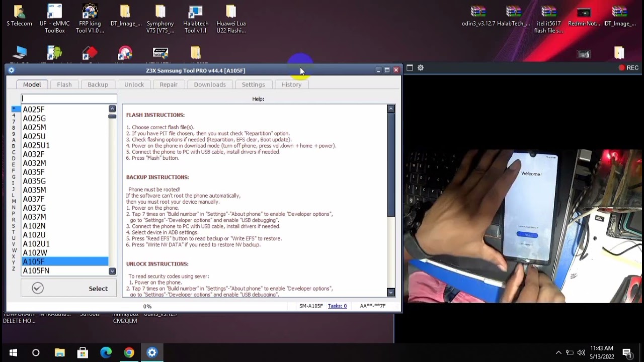Open odin3_v3.12.7 archive on desktop
Viewport: 644px width, 362px height.
tap(478, 16)
